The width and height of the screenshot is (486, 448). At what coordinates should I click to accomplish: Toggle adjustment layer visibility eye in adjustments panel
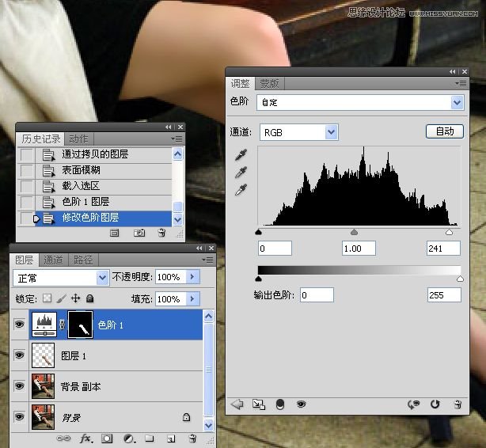tap(301, 404)
